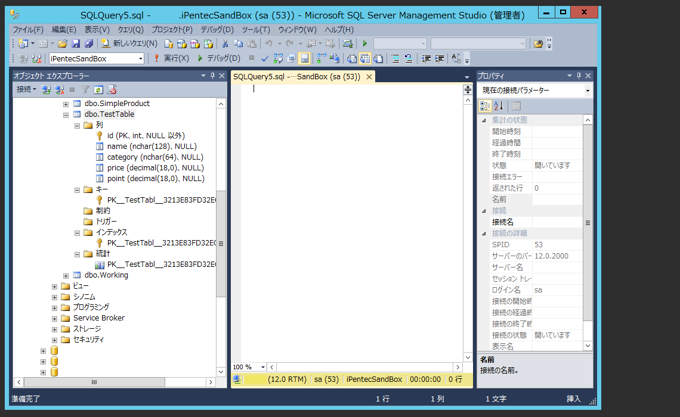680x417 pixels.
Task: Select the id (PK, int, NULL 以外) column
Action: 146,136
